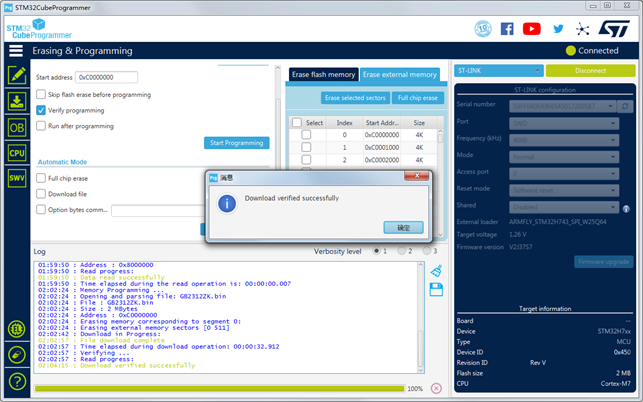
Task: Select sector at 0xC0001000 checkbox
Action: point(306,147)
